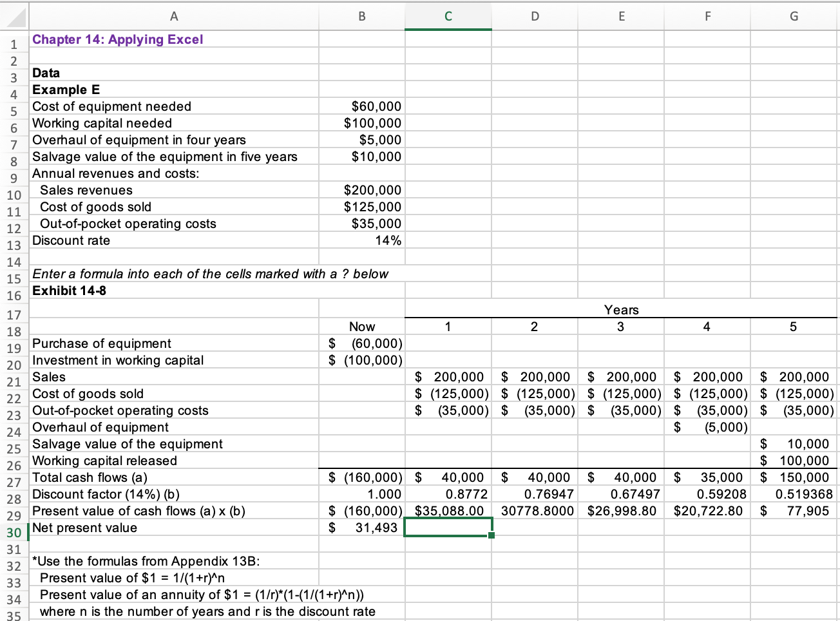Viewport: 840px width, 621px height.
Task: Select the Salvage value $10,000 cell in column G
Action: [x=794, y=443]
